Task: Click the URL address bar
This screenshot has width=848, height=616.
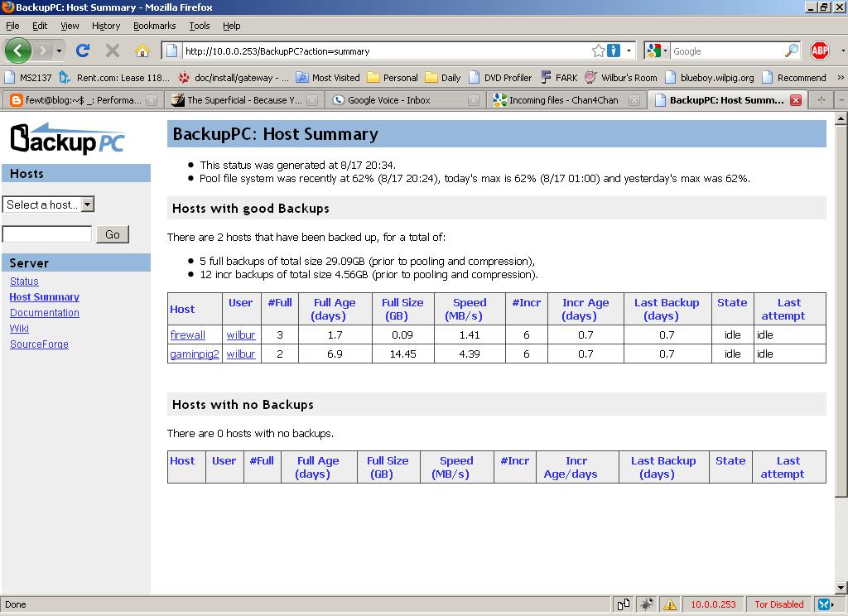Action: point(386,51)
